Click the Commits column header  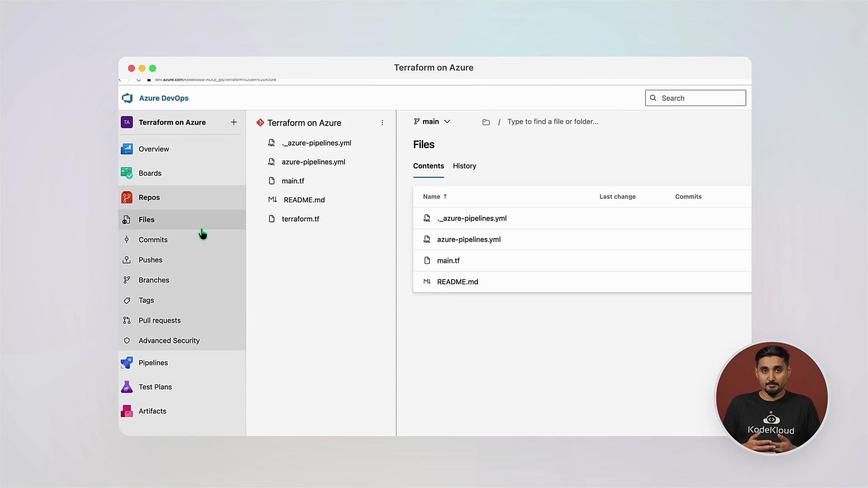click(688, 197)
